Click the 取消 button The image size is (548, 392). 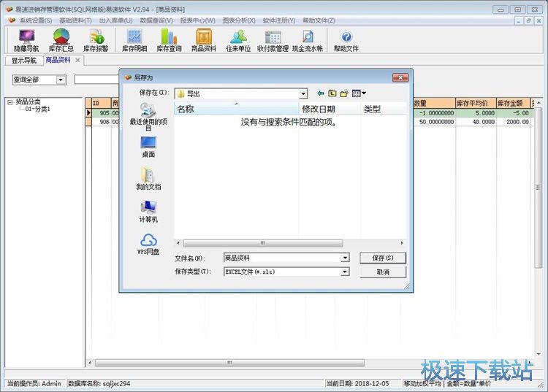point(383,272)
